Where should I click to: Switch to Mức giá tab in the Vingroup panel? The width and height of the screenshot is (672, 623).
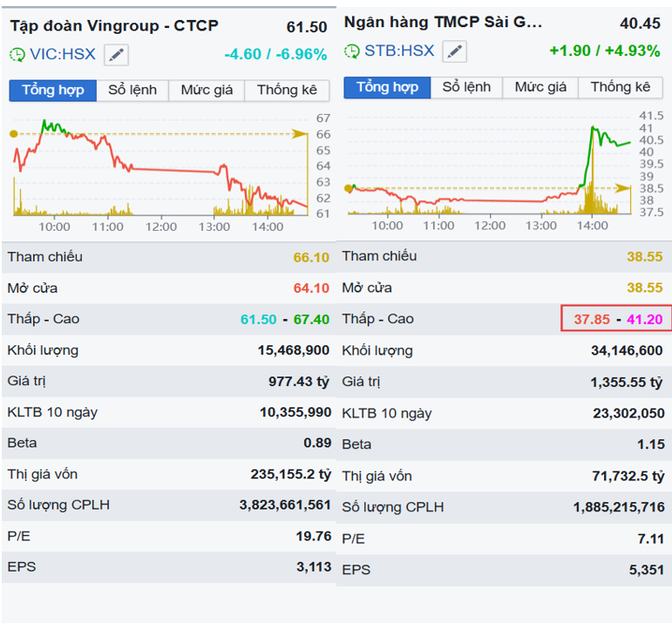[207, 91]
